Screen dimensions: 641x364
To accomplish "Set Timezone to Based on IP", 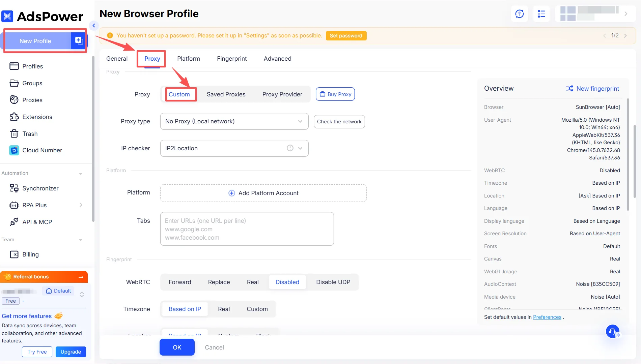I will tap(185, 309).
